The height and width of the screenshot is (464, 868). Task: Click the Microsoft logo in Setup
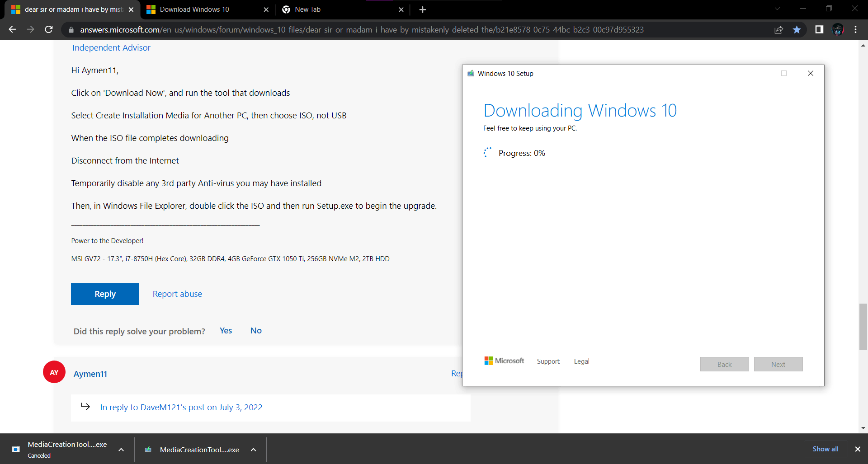(504, 361)
